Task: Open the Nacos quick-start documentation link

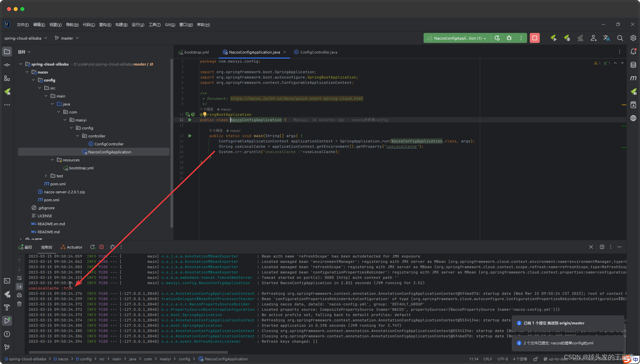Action: click(296, 99)
